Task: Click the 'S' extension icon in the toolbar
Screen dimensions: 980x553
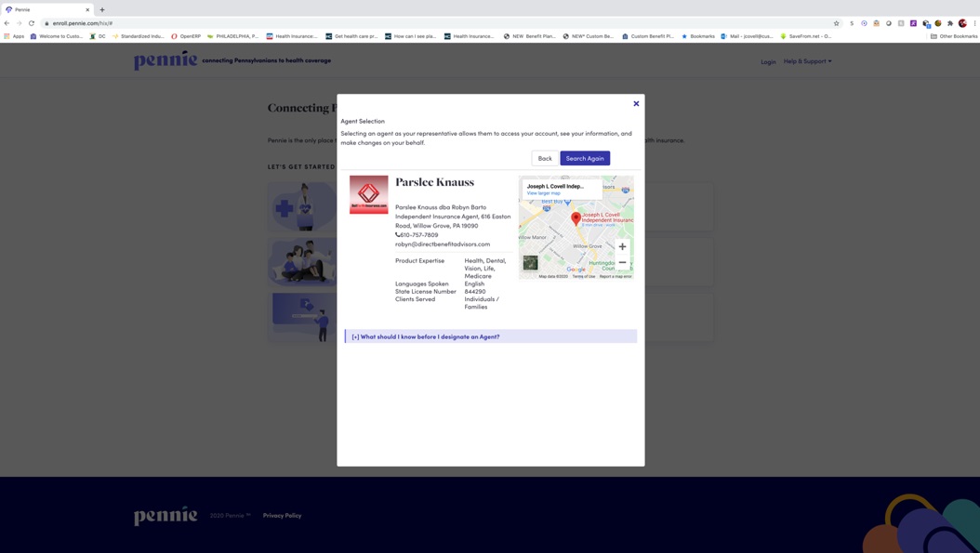Action: (852, 23)
